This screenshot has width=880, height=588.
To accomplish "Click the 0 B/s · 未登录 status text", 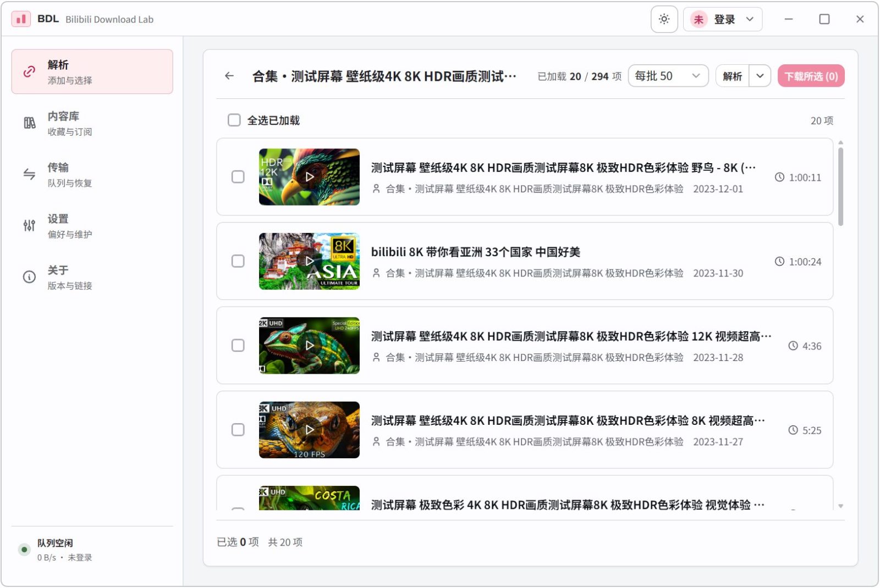I will coord(64,557).
